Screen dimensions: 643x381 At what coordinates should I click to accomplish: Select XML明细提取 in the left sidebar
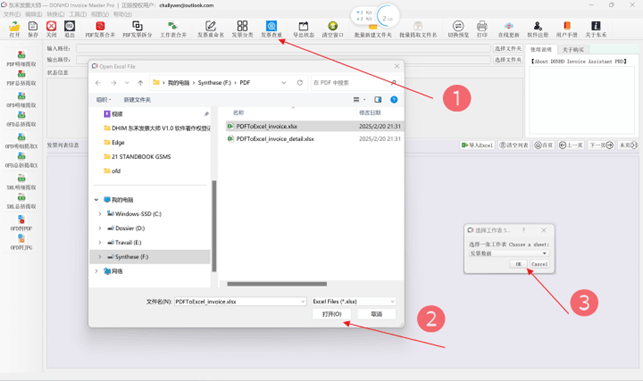(x=21, y=182)
